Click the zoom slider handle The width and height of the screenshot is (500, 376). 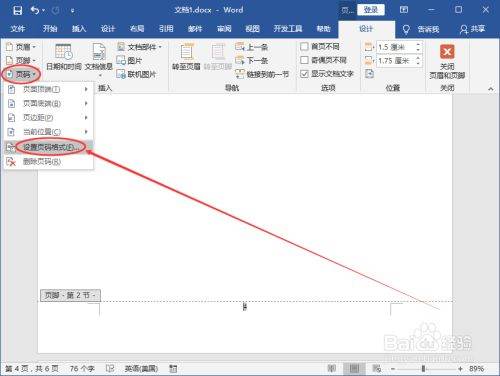pos(423,369)
